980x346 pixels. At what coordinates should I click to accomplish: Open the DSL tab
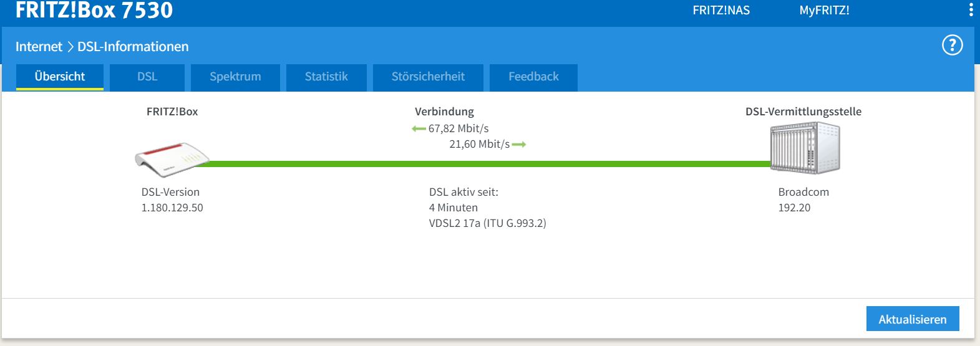coord(147,77)
